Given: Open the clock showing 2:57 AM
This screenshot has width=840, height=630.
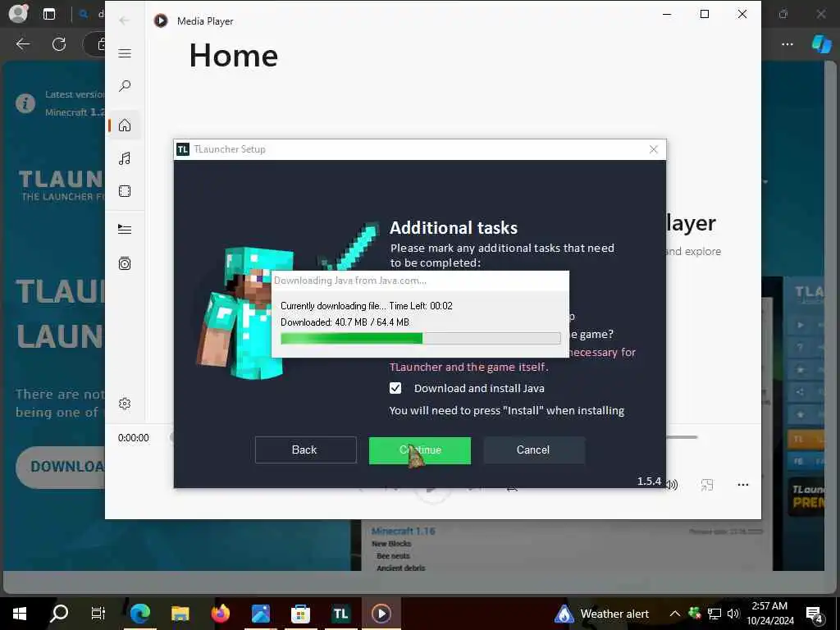Looking at the screenshot, I should pyautogui.click(x=769, y=614).
